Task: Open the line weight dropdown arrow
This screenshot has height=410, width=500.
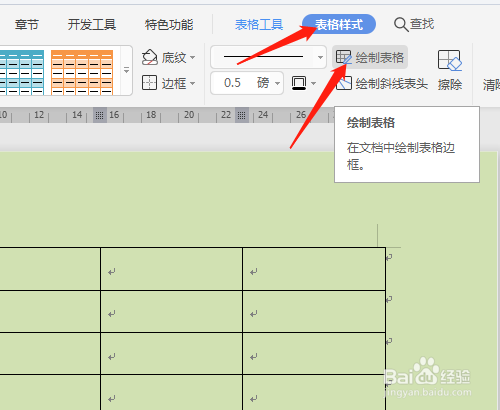Action: [278, 83]
